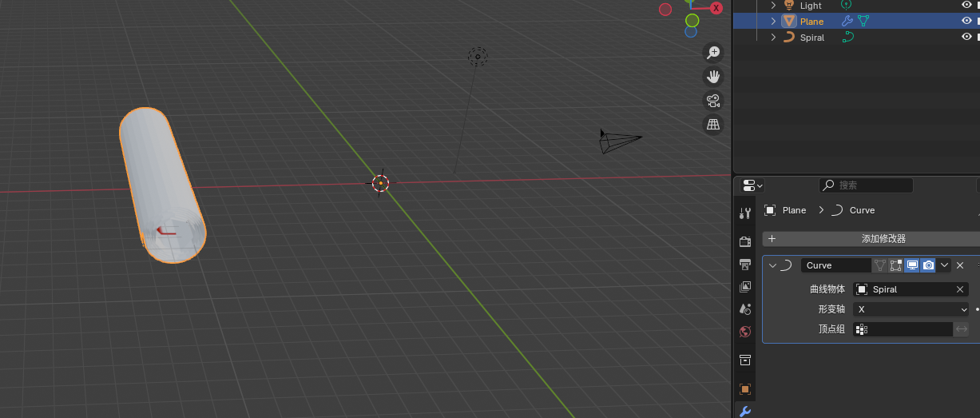Click the Add Modifier button
This screenshot has width=980, height=418.
pos(871,239)
